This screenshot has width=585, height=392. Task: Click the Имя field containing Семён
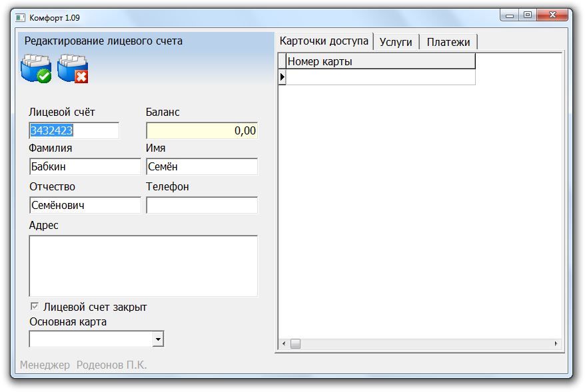[x=202, y=166]
